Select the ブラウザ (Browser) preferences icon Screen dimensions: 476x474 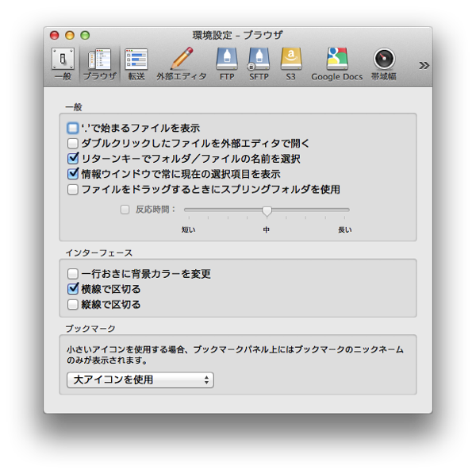click(x=100, y=64)
